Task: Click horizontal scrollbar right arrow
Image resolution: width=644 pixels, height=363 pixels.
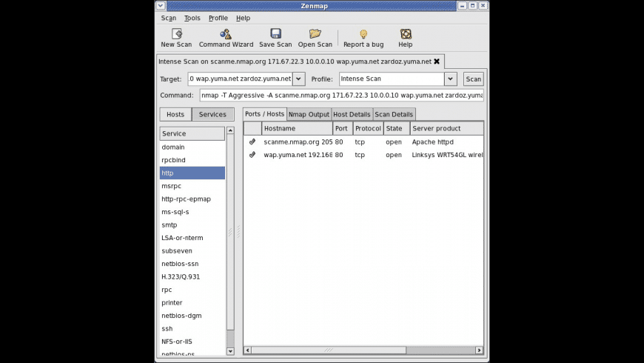Action: (480, 350)
